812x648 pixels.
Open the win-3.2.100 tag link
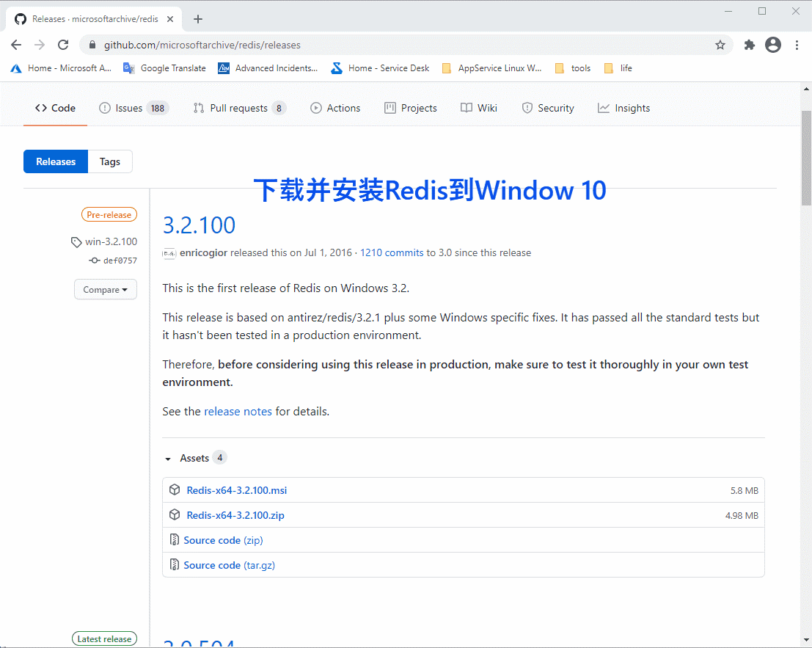pyautogui.click(x=111, y=241)
